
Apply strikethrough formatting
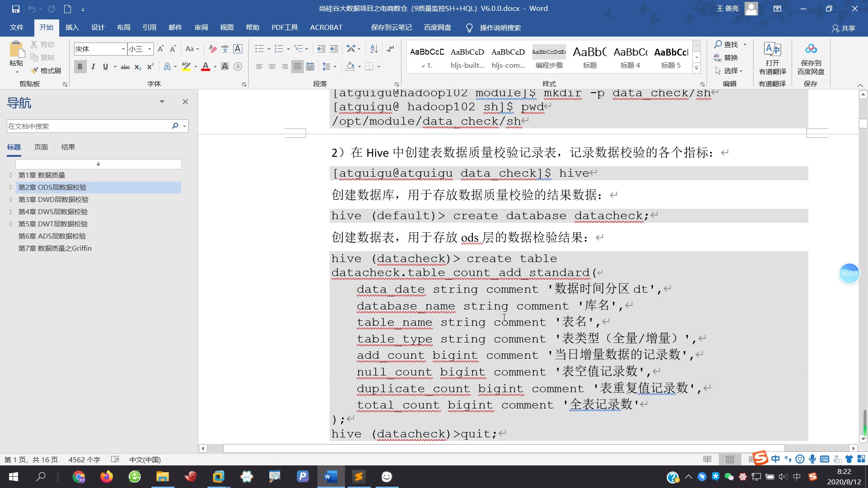(x=125, y=67)
